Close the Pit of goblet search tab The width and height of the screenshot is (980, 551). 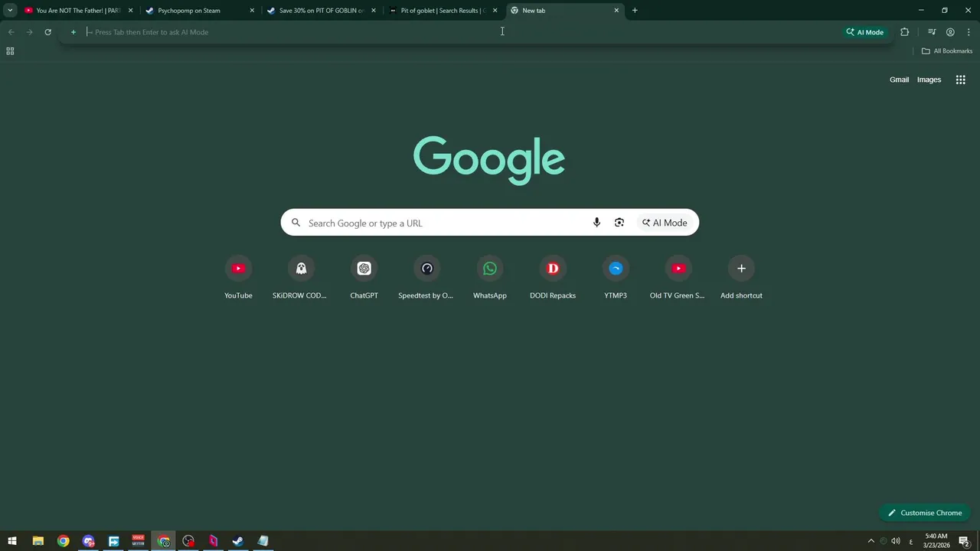[x=495, y=11]
